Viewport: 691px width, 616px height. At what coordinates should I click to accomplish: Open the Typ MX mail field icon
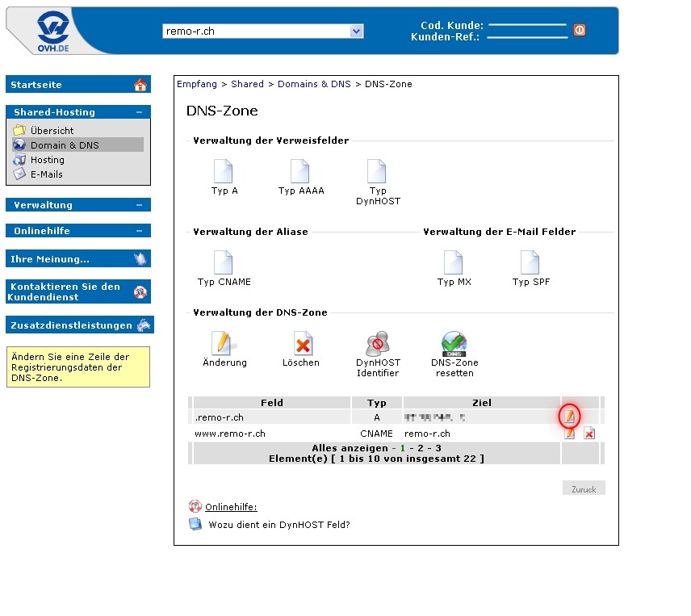point(454,262)
